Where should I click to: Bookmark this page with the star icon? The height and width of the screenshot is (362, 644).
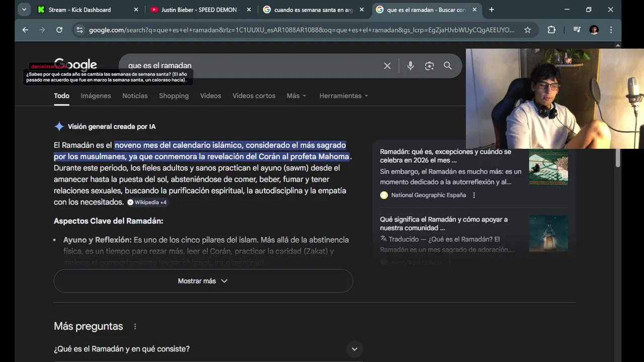[527, 30]
